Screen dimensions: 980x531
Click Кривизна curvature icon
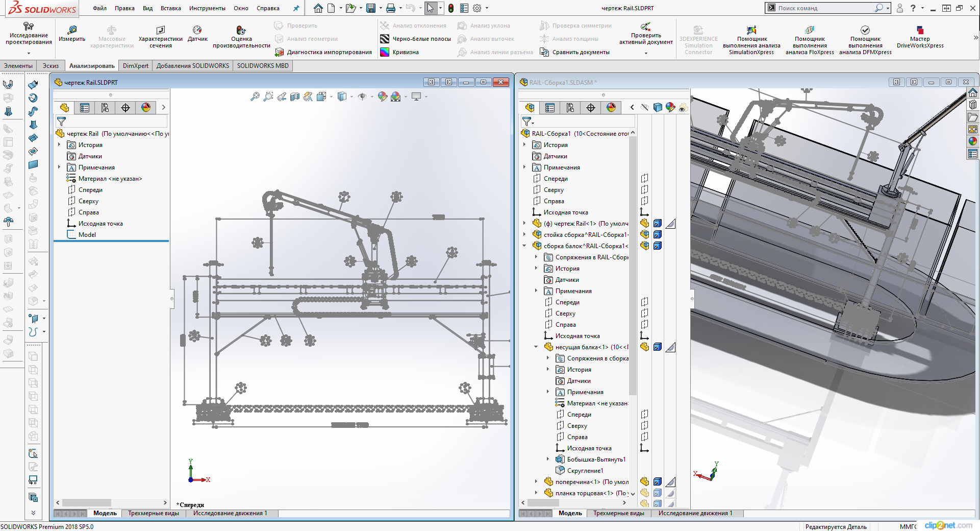point(385,52)
